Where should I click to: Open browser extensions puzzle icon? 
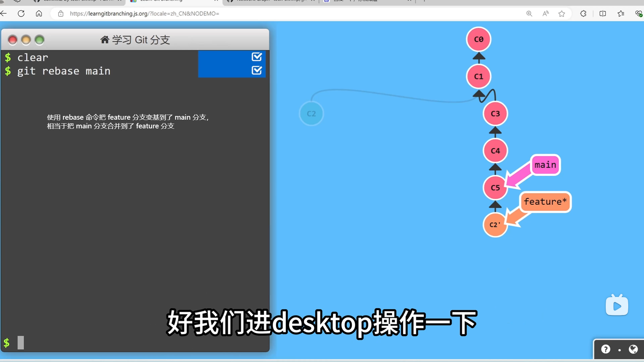[x=583, y=13]
